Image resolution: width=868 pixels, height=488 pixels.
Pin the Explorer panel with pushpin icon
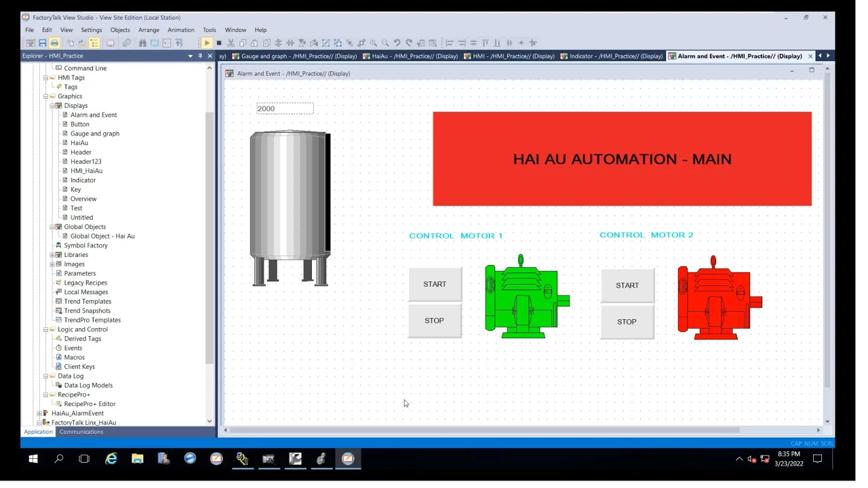pyautogui.click(x=200, y=56)
